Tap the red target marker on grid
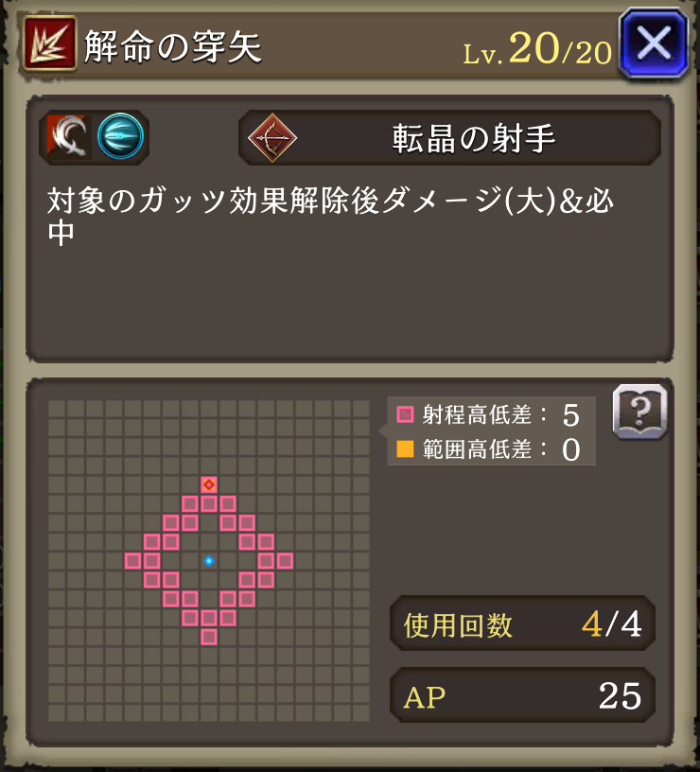Image resolution: width=700 pixels, height=772 pixels. [x=209, y=484]
